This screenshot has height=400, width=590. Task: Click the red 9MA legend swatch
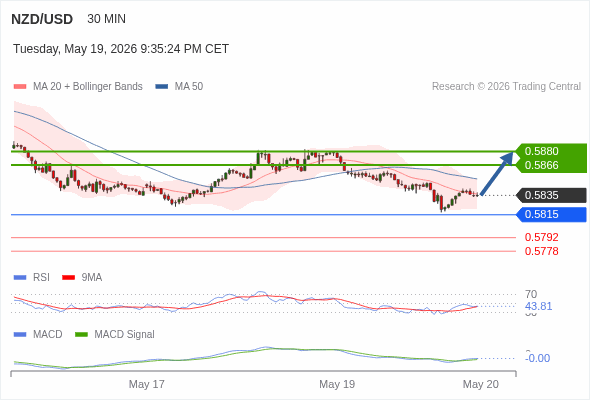(68, 278)
